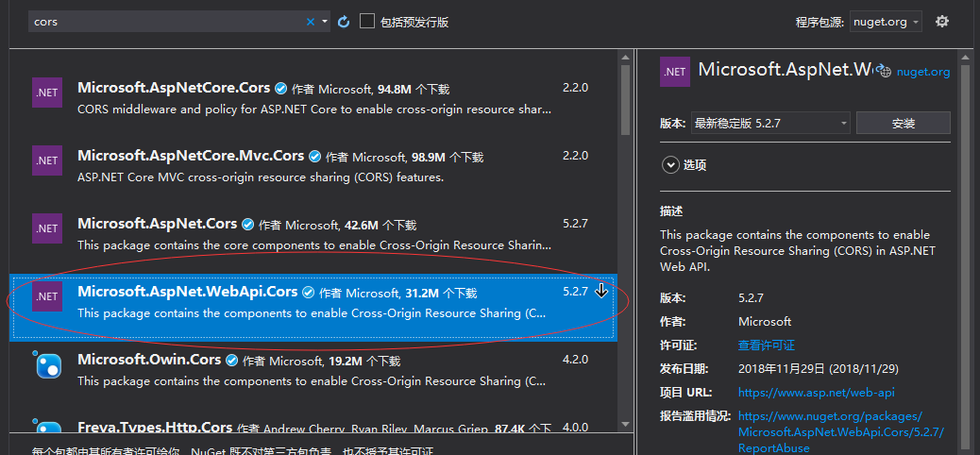Image resolution: width=980 pixels, height=455 pixels.
Task: Select the Microsoft.AspNetCore.Cors package title
Action: 174,88
